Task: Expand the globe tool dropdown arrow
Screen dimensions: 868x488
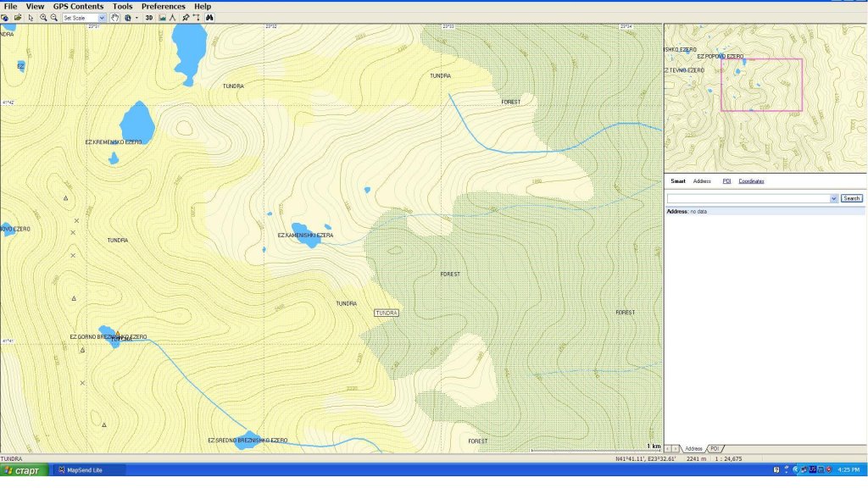Action: [136, 18]
